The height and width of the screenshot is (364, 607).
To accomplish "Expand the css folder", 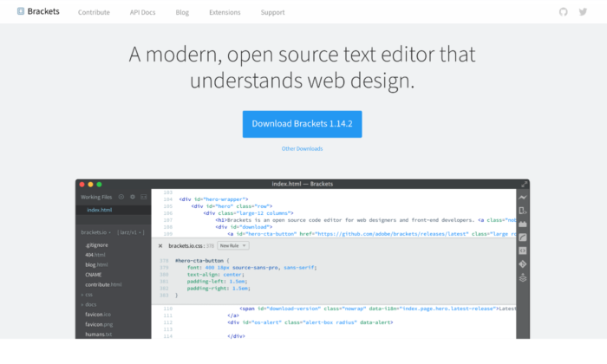I will 88,295.
